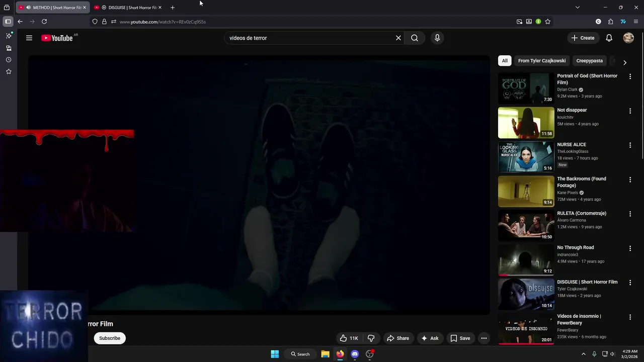
Task: Open site permissions icon in address bar
Action: [114, 22]
